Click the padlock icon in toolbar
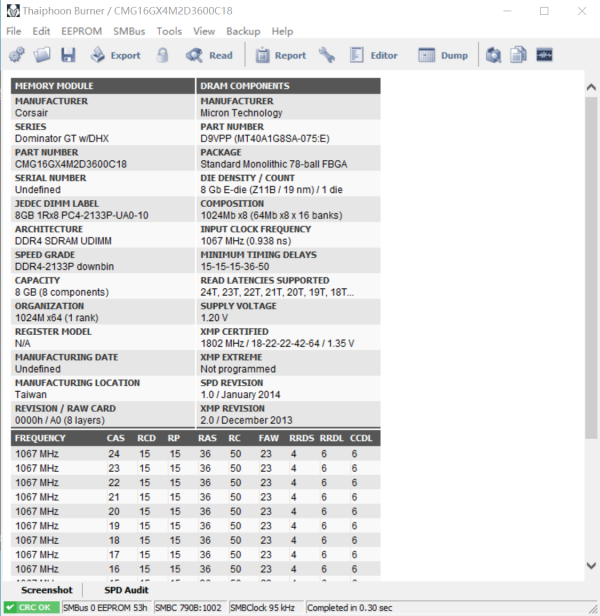The width and height of the screenshot is (600, 616). click(162, 55)
